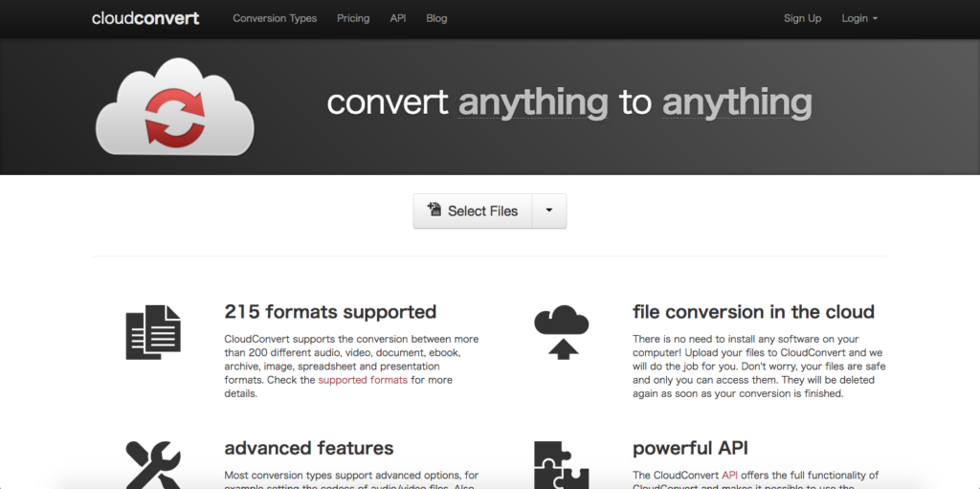Screen dimensions: 980x489
Task: Open the supported formats link
Action: pos(363,380)
